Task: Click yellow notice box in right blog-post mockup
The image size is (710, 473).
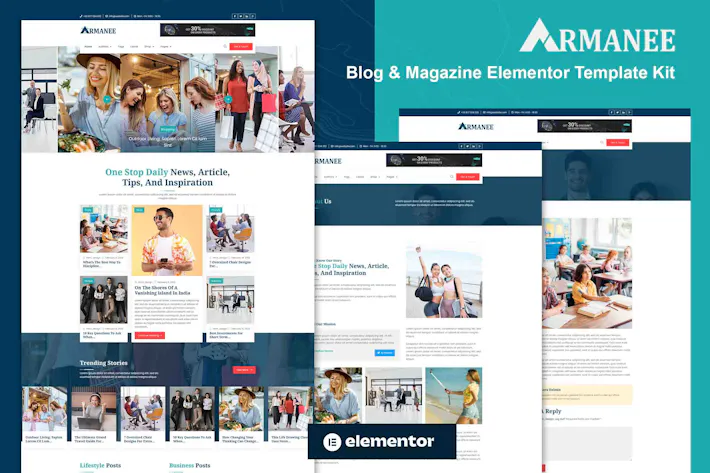Action: tap(587, 394)
